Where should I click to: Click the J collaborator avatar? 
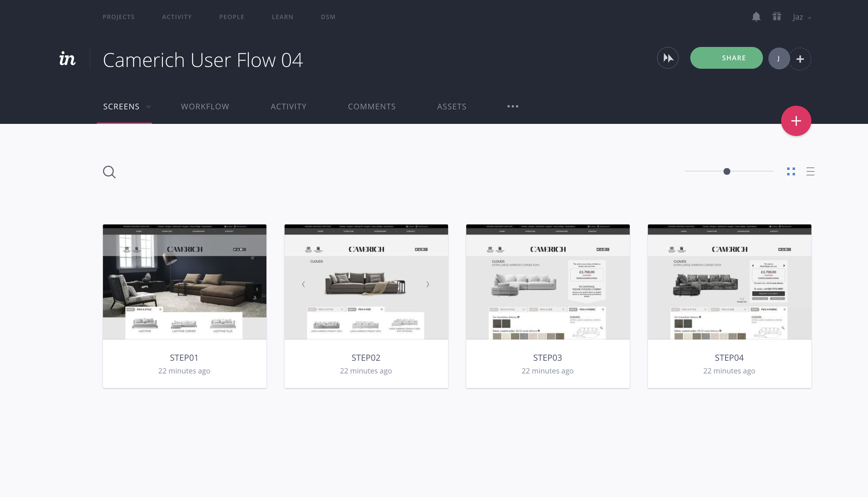click(x=779, y=59)
